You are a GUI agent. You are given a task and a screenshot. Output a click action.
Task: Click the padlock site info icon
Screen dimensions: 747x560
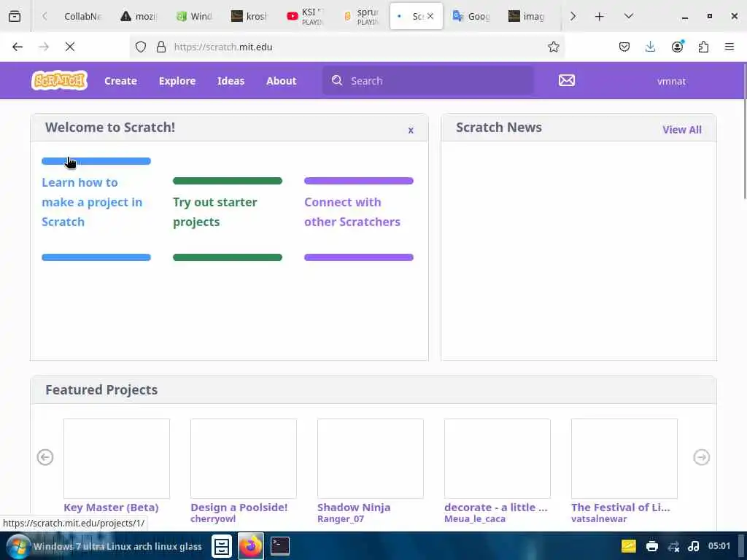tap(161, 47)
